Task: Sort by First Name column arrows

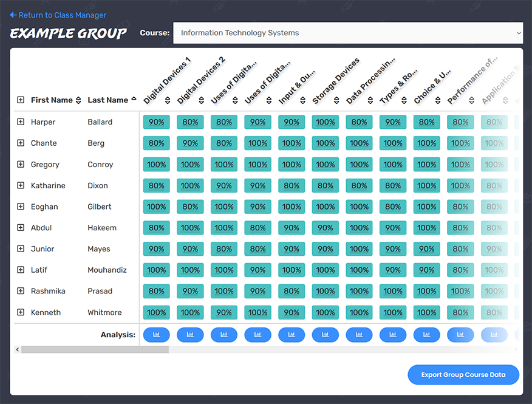Action: pyautogui.click(x=78, y=100)
